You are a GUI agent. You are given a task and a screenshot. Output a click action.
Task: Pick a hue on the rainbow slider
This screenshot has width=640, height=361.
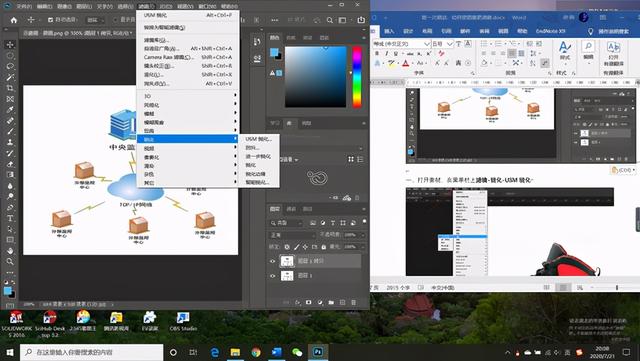click(357, 77)
